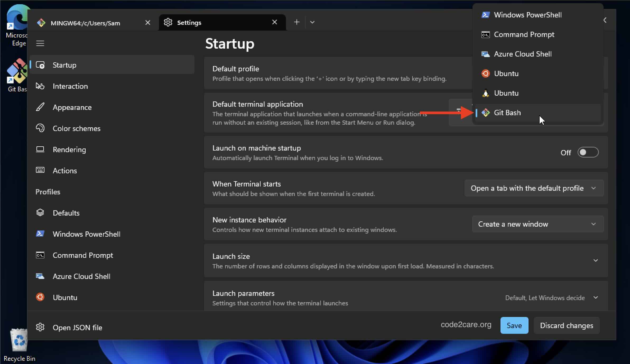Click the Azure Cloud Shell profile icon
Screen dimensions: 630x364
(x=40, y=276)
